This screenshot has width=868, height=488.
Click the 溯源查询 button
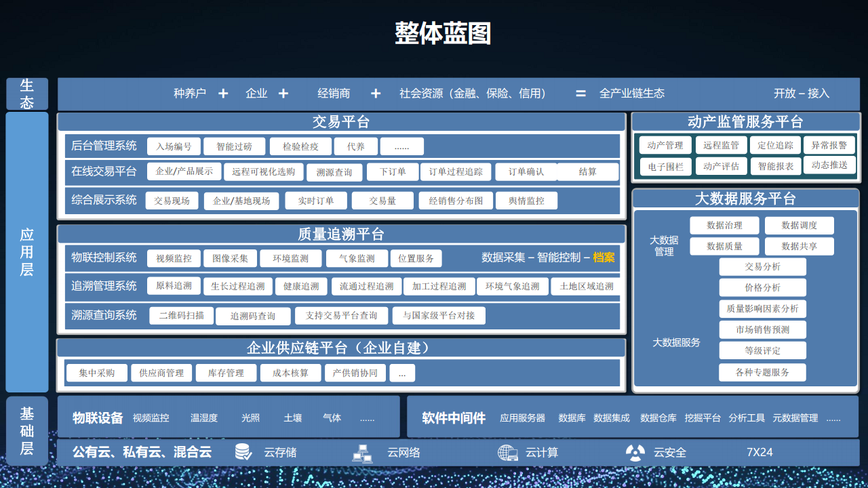click(x=334, y=172)
